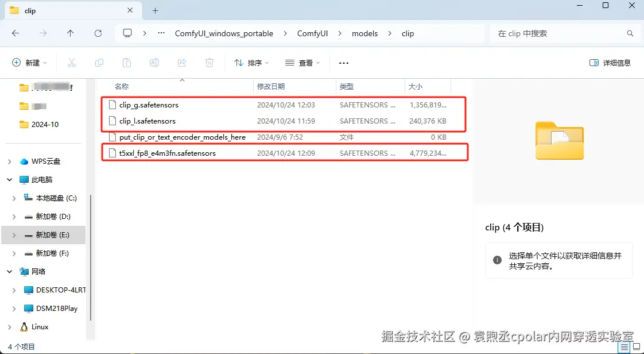Click the 240,376 KB size cell
Screen dimensions: 644x354
[428, 121]
